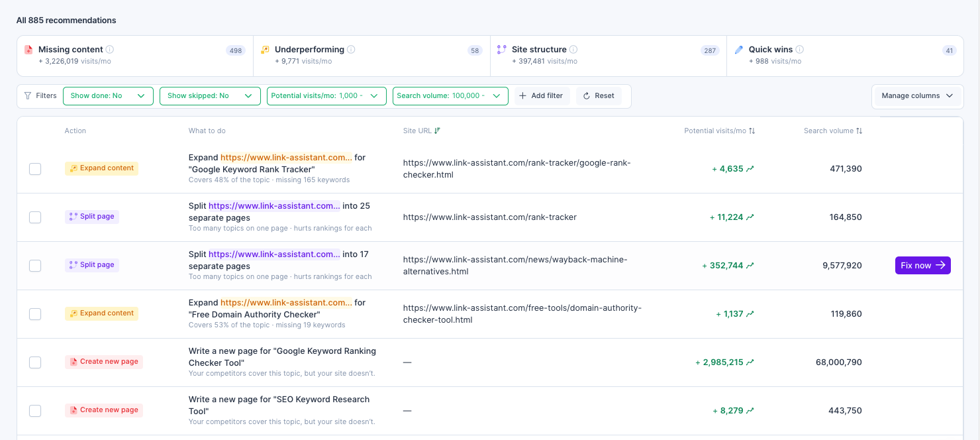
Task: Click Expand content tag for Google Rank Tracker
Action: [101, 168]
